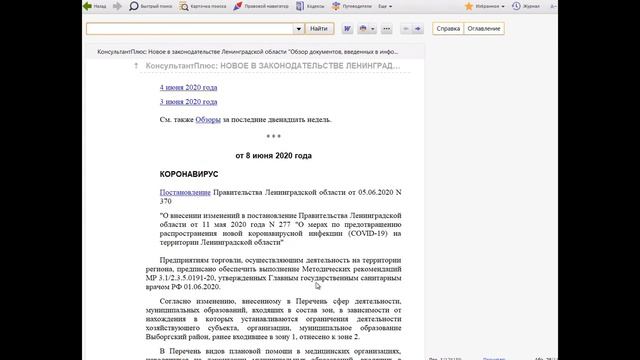Open the Постановление link
The image size is (640, 360).
[185, 192]
